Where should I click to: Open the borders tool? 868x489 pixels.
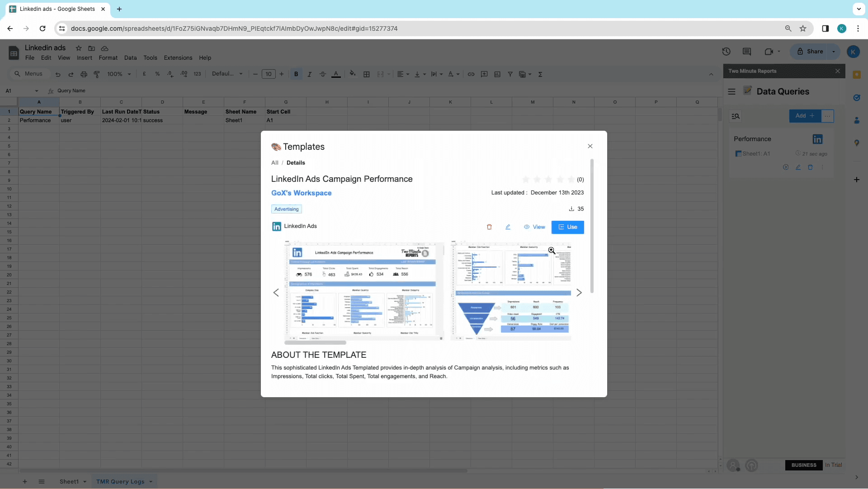pos(367,74)
